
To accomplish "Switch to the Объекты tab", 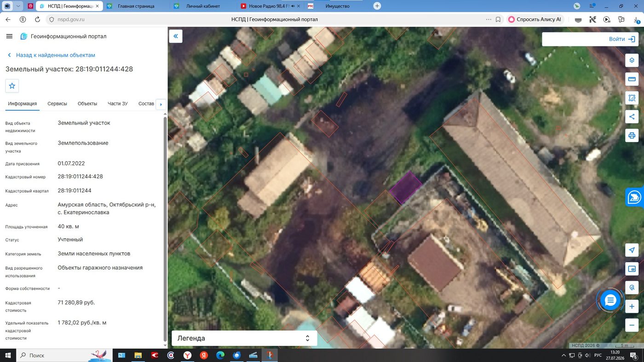I will (87, 104).
